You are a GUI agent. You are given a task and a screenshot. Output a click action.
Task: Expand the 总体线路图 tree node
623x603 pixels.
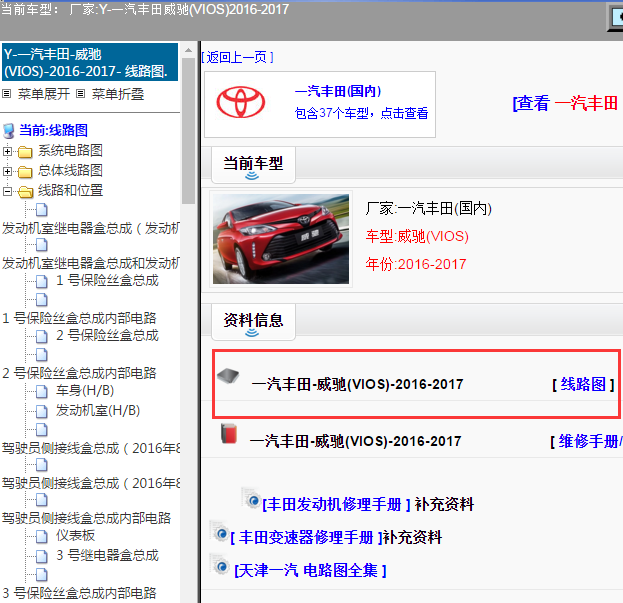7,171
